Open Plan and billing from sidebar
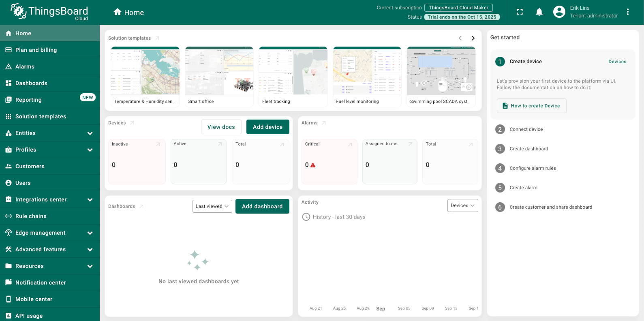644x321 pixels. tap(36, 50)
